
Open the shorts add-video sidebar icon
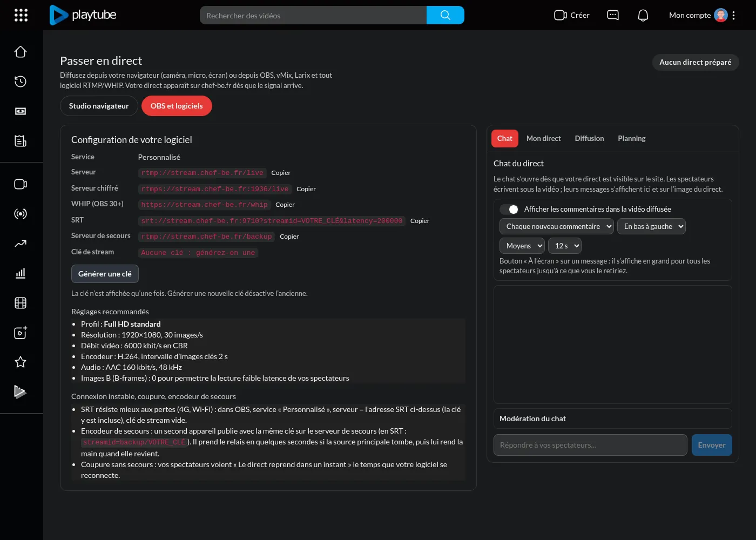click(x=21, y=333)
